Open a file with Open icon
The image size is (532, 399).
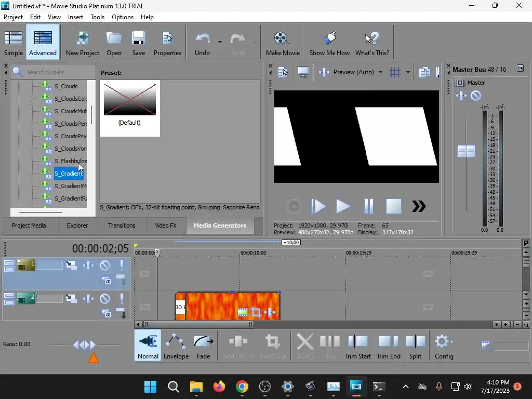point(114,43)
